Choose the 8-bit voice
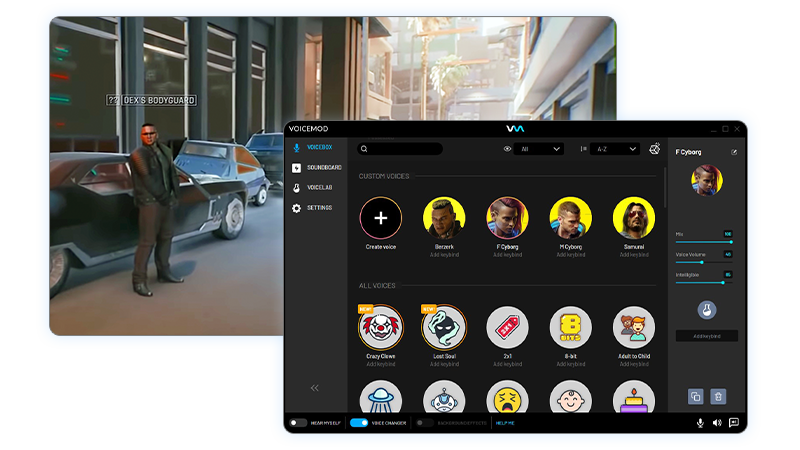 [570, 327]
